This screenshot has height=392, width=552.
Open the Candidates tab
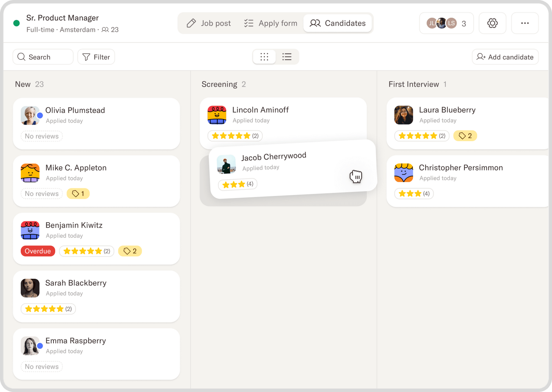click(337, 23)
